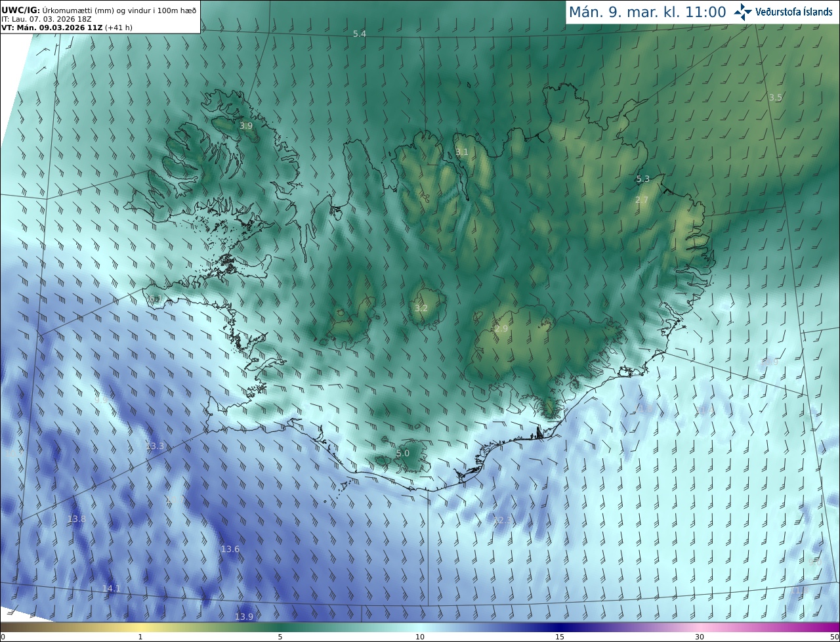Click the 50 tick on the color scale
Viewport: 840px width, 642px height.
click(834, 637)
